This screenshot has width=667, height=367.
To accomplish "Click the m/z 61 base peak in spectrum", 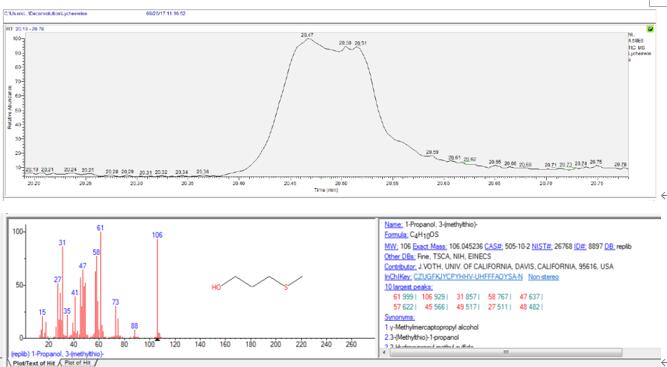I will click(x=100, y=285).
